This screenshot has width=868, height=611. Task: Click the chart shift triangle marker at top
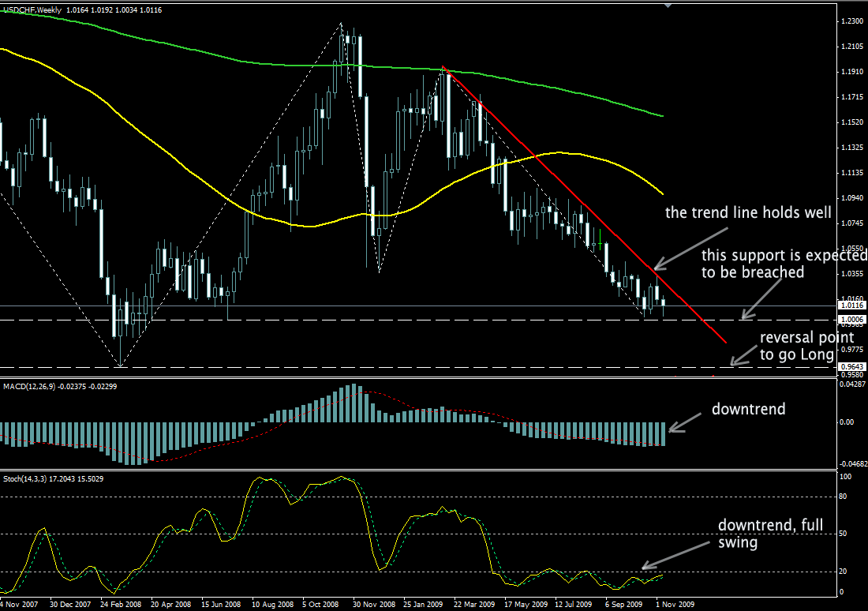tap(669, 5)
